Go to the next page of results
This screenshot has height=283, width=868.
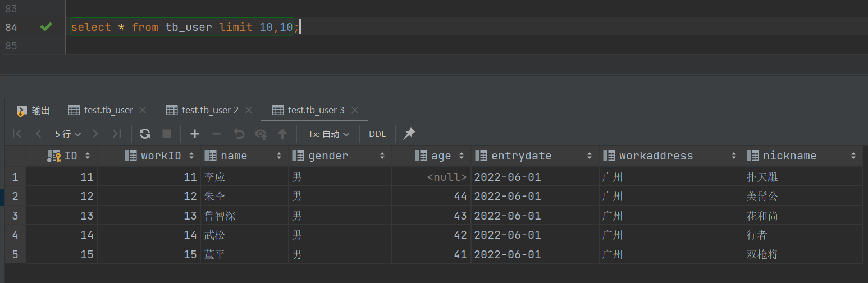[95, 134]
